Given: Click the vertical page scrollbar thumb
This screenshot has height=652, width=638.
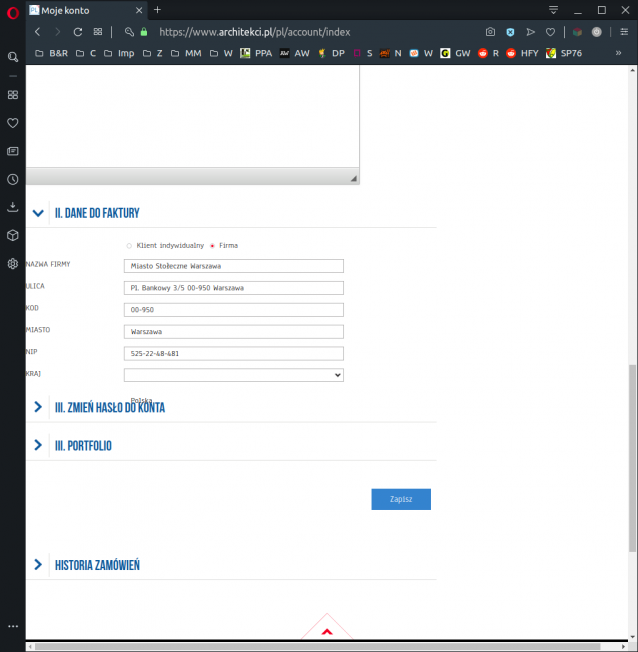Looking at the screenshot, I should pos(632,460).
